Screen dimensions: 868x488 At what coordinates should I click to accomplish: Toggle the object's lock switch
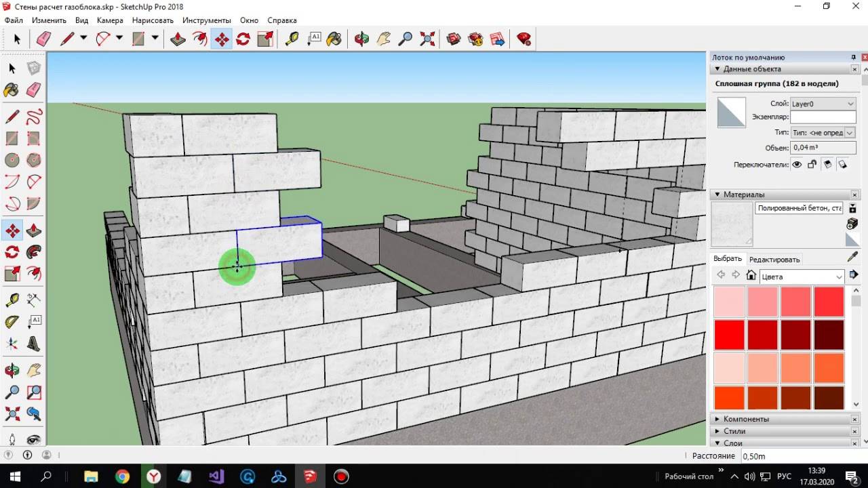click(x=812, y=164)
